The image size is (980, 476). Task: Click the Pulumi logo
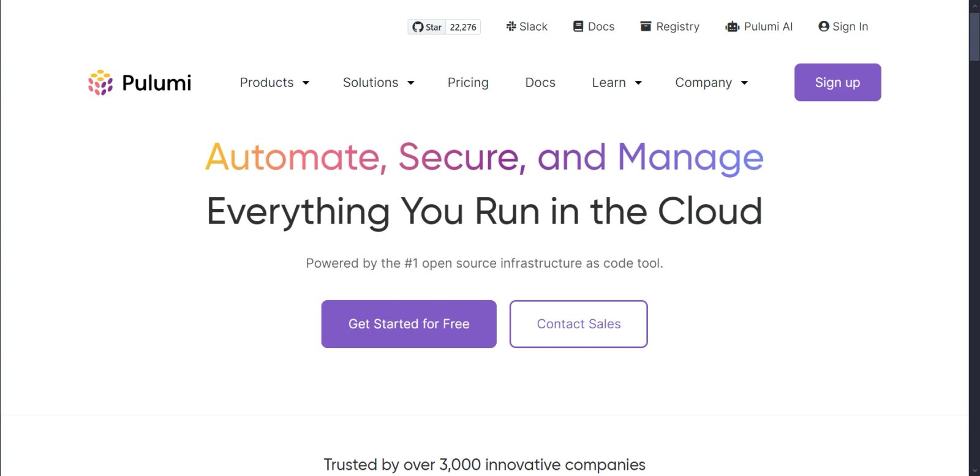(140, 83)
